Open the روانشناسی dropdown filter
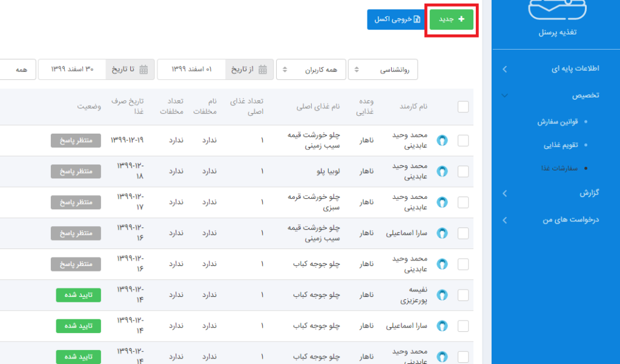 click(383, 70)
